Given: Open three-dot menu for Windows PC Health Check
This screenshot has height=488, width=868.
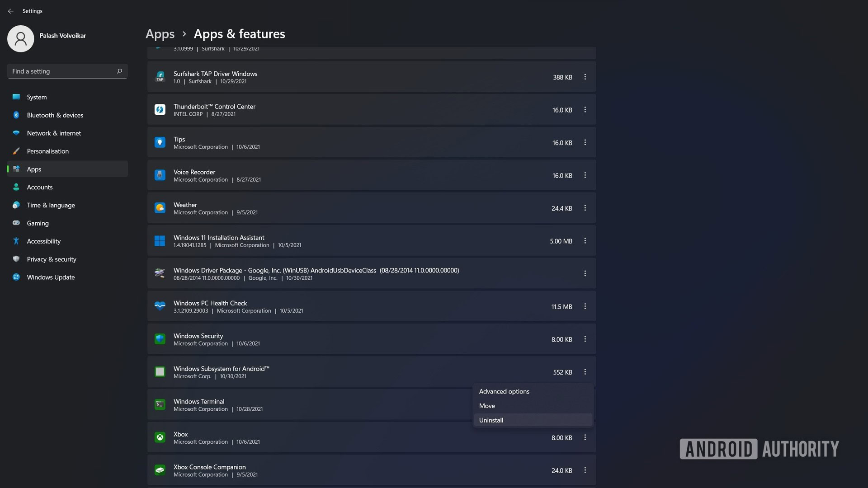Looking at the screenshot, I should (x=585, y=306).
